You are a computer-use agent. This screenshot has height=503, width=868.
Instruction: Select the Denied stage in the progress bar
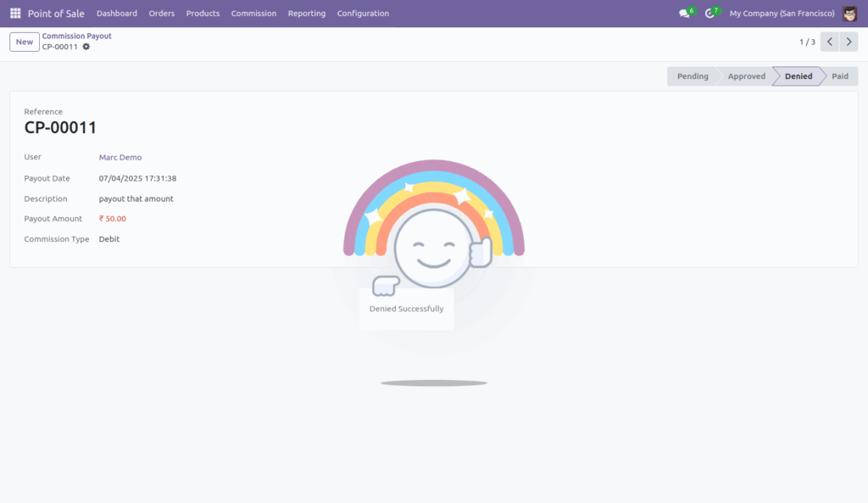click(796, 75)
